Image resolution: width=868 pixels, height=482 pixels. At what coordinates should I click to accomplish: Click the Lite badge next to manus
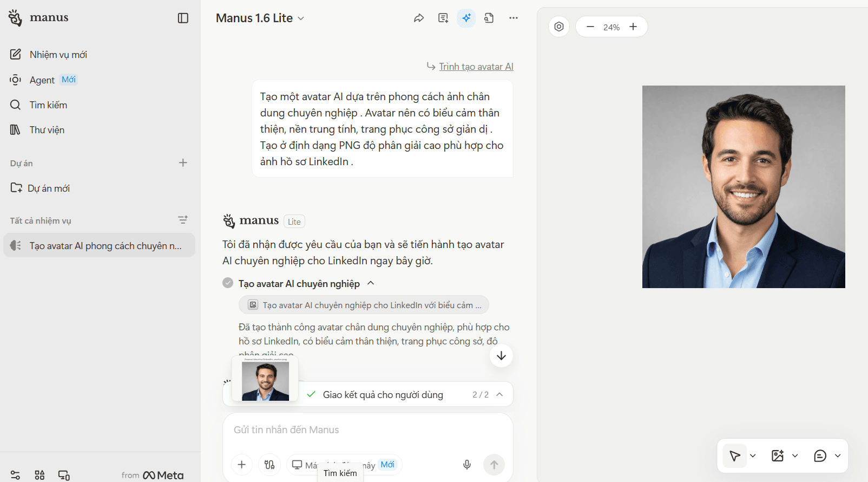click(x=294, y=222)
